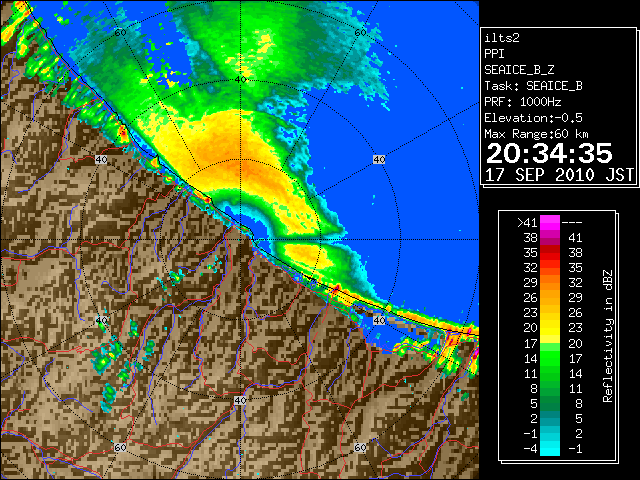Click the northeast '60' range ring label
The image size is (640, 480).
pyautogui.click(x=360, y=32)
